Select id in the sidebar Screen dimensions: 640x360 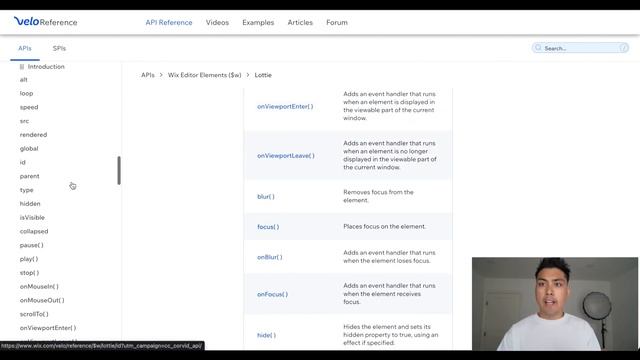[22, 162]
